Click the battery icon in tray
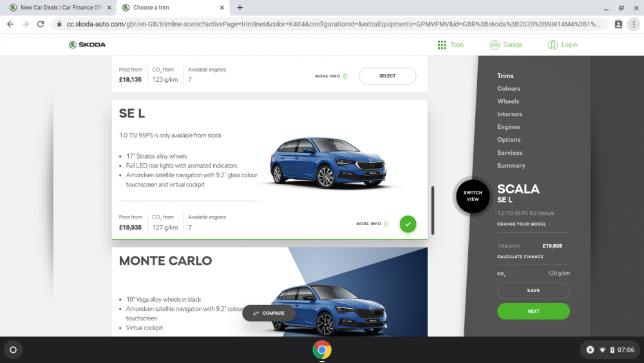Screen dimensions: 644x363 coord(612,350)
